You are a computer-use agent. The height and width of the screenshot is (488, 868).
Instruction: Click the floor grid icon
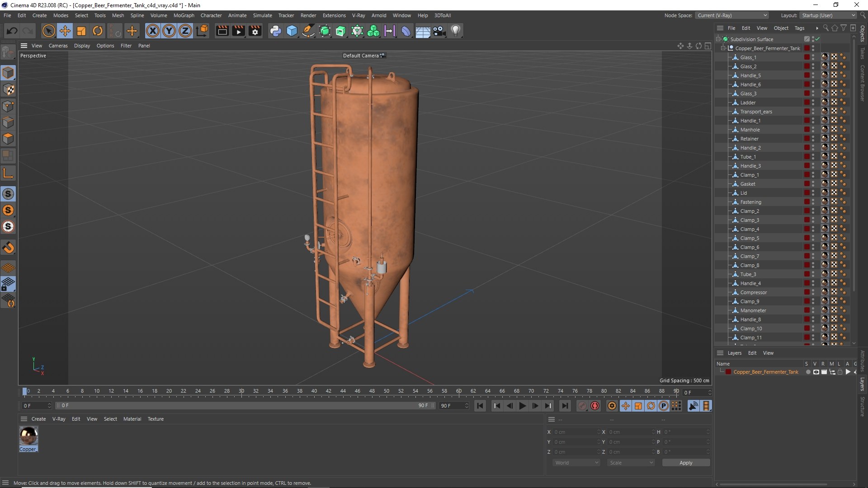[x=423, y=31]
